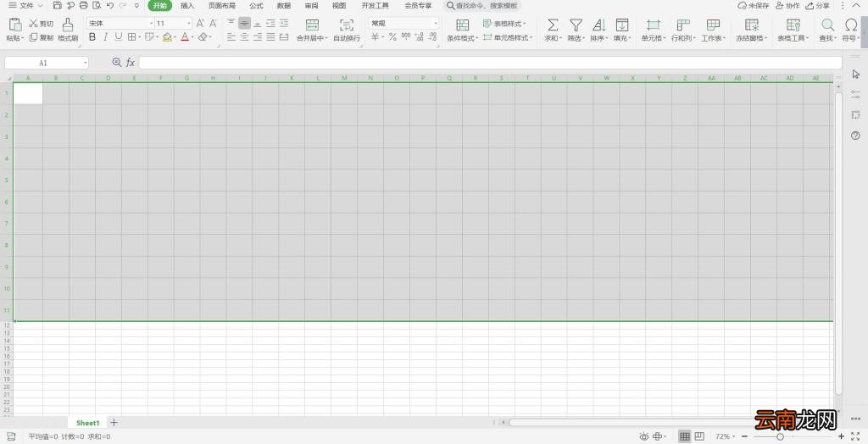Click the fill color bucket swatch
Screen dimensions: 868x444
point(167,37)
